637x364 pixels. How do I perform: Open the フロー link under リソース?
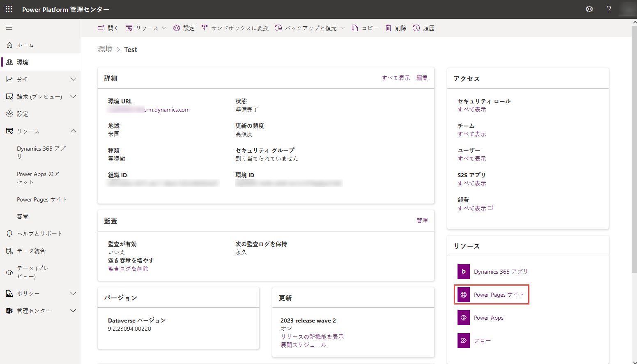pos(483,341)
